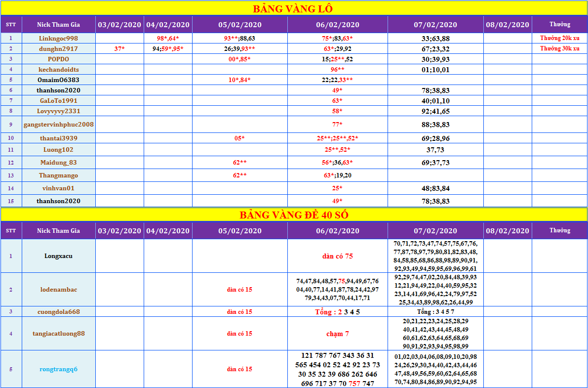
Task: Click the BẢNG VÀNG LÔ title banner
Action: [294, 8]
